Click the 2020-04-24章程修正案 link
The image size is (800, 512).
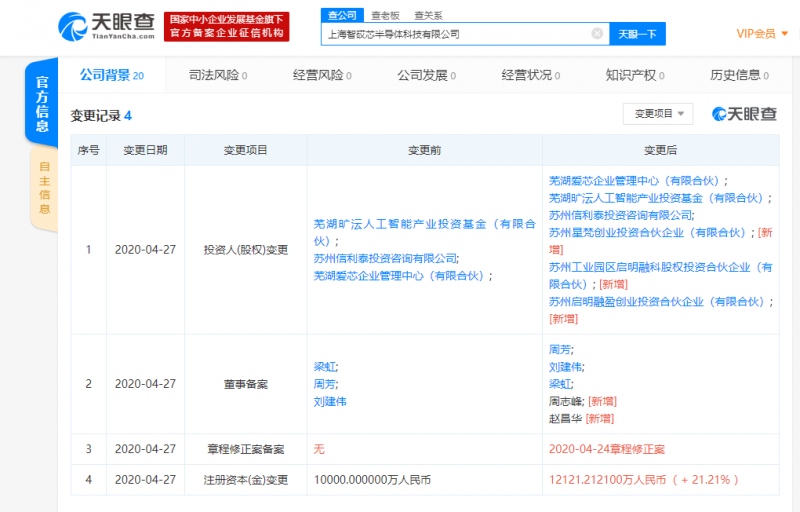pos(607,449)
